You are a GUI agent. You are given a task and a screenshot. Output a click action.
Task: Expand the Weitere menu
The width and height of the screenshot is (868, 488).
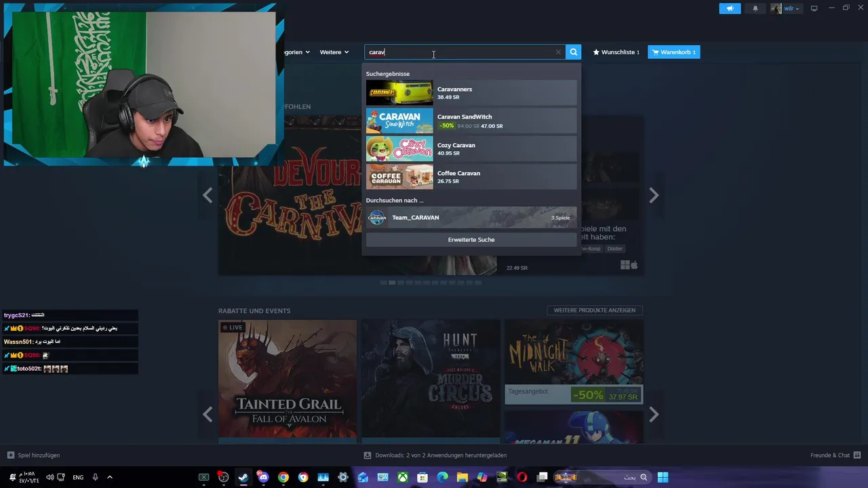coord(334,52)
